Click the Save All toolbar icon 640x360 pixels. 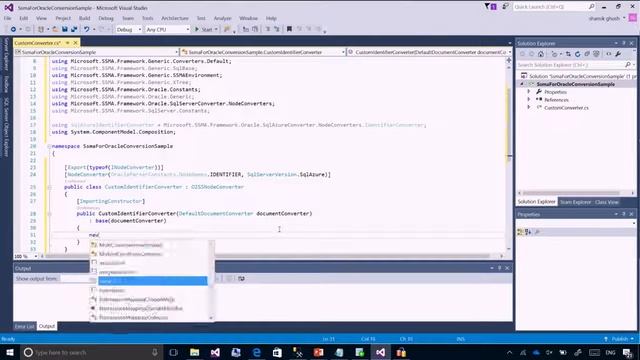(x=74, y=29)
